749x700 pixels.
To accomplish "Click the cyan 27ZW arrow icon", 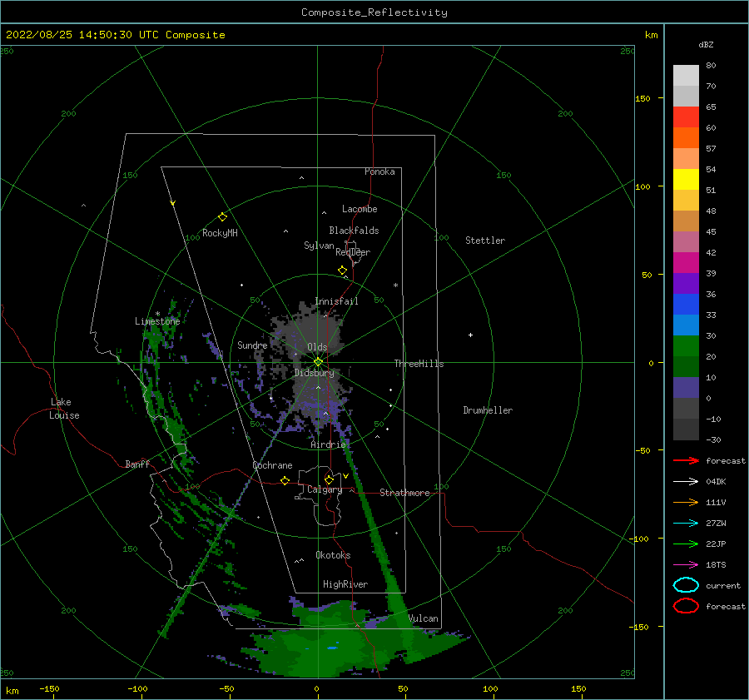I will [686, 524].
